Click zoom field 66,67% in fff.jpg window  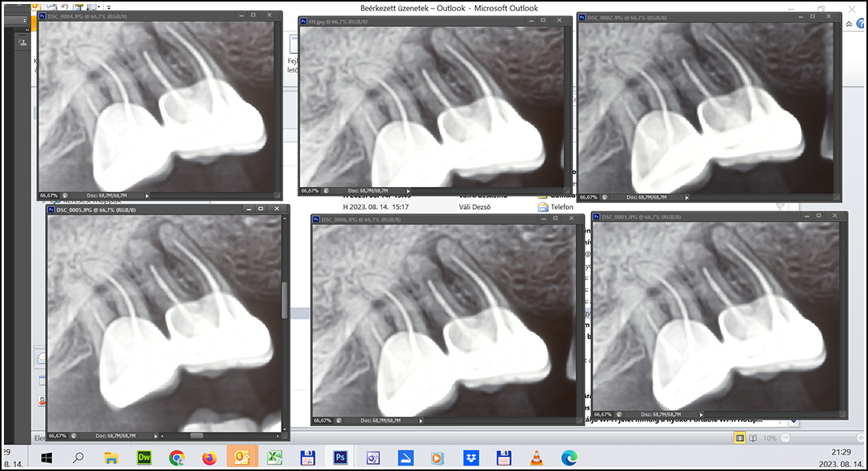point(310,190)
